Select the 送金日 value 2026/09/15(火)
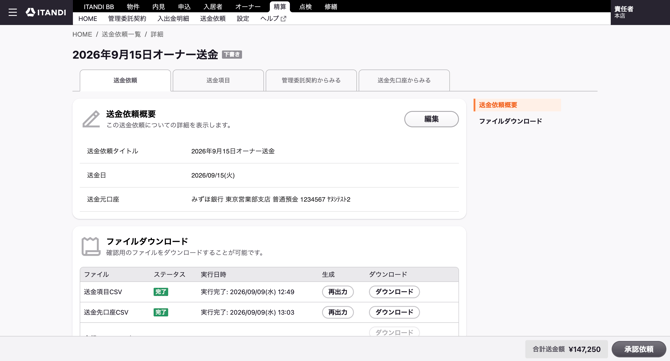The image size is (670, 361). (x=213, y=175)
